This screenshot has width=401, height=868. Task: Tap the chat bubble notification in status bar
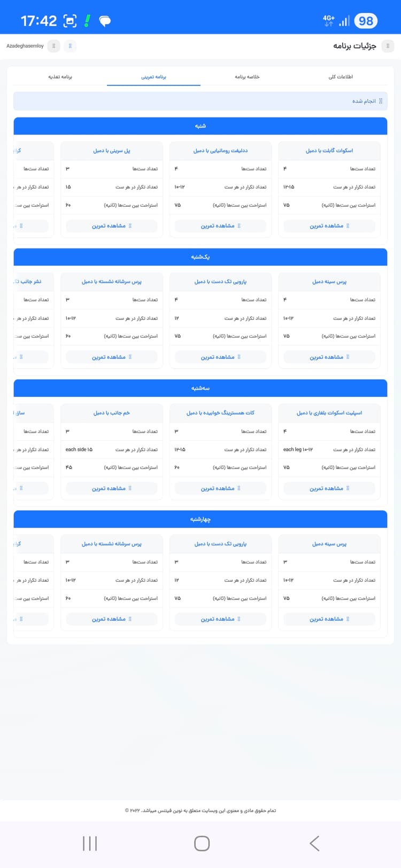(105, 21)
